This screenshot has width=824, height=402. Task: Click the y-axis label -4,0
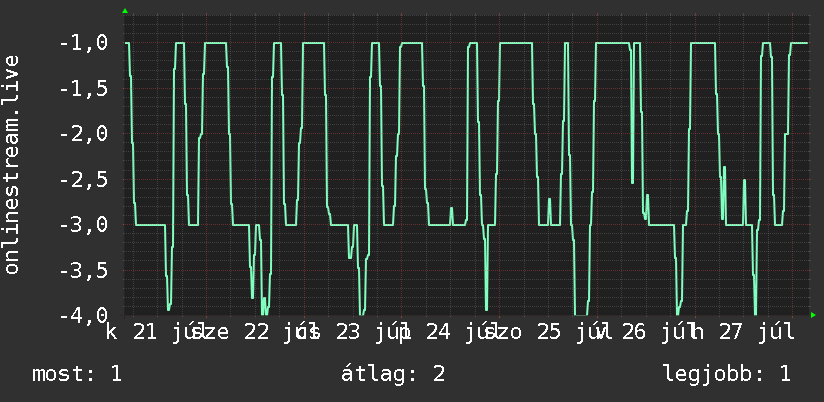tap(84, 316)
